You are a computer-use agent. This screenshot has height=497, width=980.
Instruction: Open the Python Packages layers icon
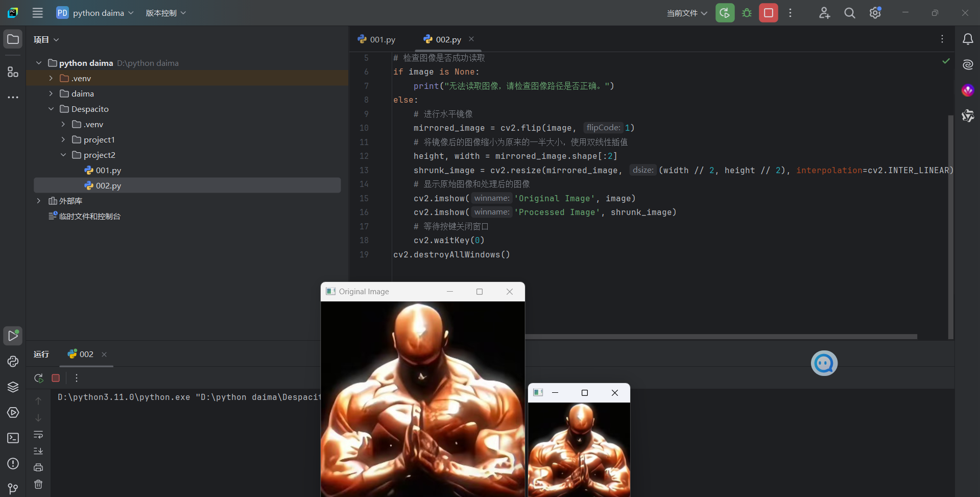tap(13, 387)
